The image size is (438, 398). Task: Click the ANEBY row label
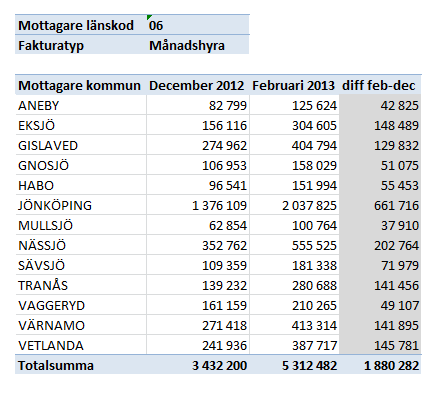coord(38,106)
